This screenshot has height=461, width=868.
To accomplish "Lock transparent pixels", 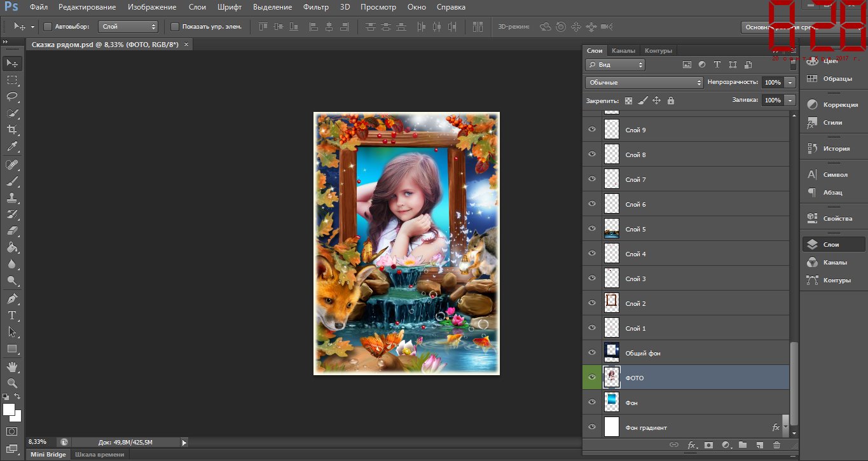I will pos(629,100).
